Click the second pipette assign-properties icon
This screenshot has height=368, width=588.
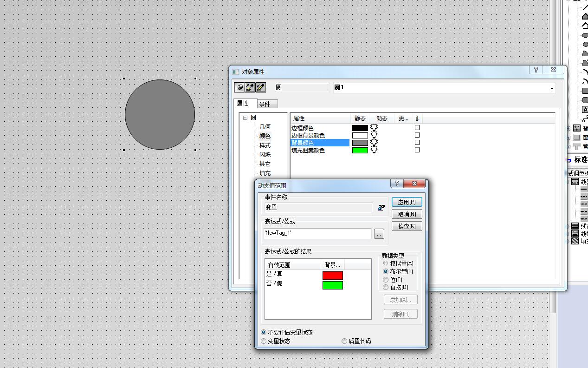[x=260, y=87]
